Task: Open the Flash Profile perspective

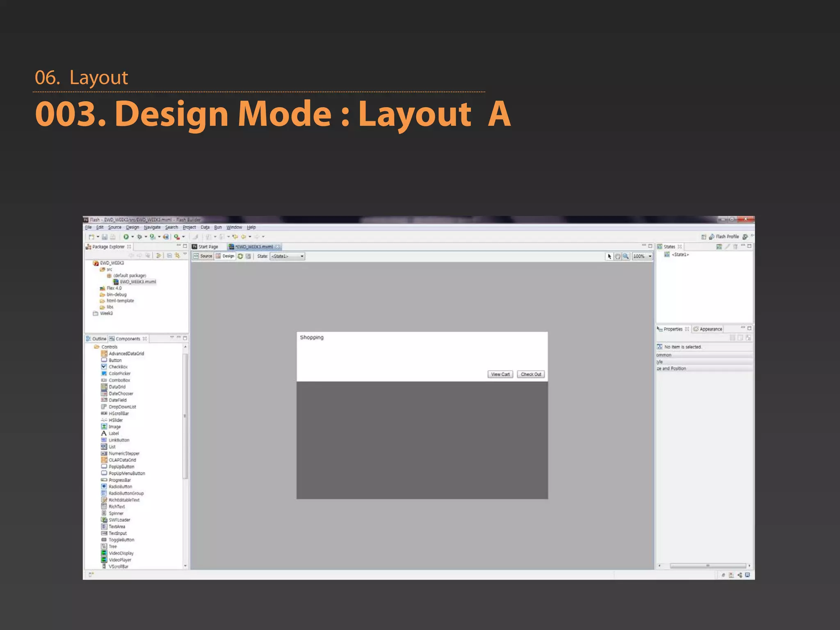Action: pos(724,237)
